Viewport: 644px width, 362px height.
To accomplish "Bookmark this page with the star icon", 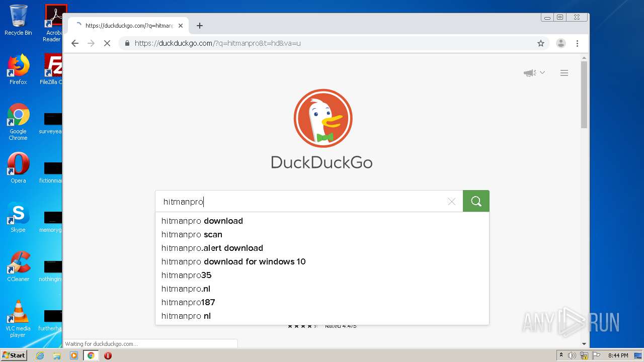I will 541,43.
